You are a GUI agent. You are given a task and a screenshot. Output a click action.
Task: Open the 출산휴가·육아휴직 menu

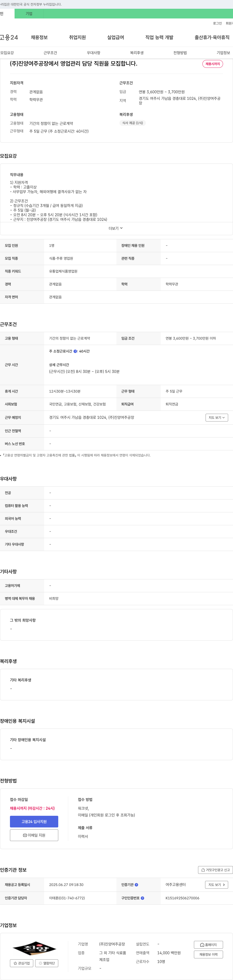pos(212,37)
